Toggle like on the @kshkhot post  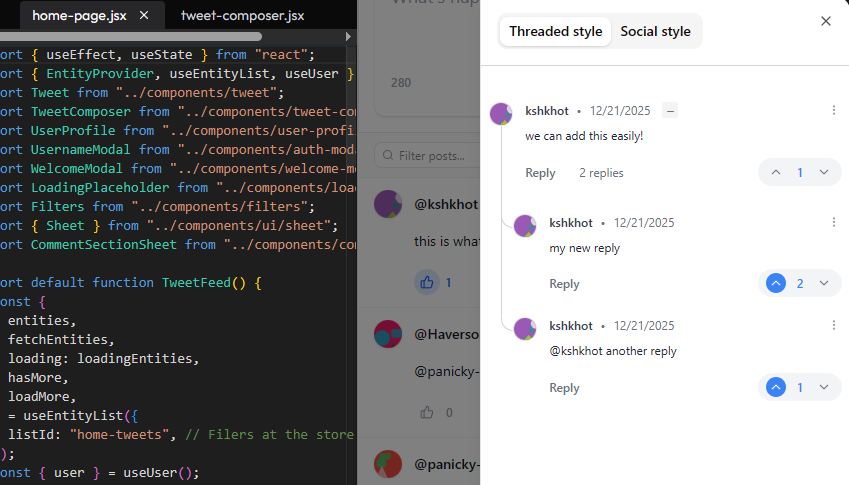tap(427, 283)
